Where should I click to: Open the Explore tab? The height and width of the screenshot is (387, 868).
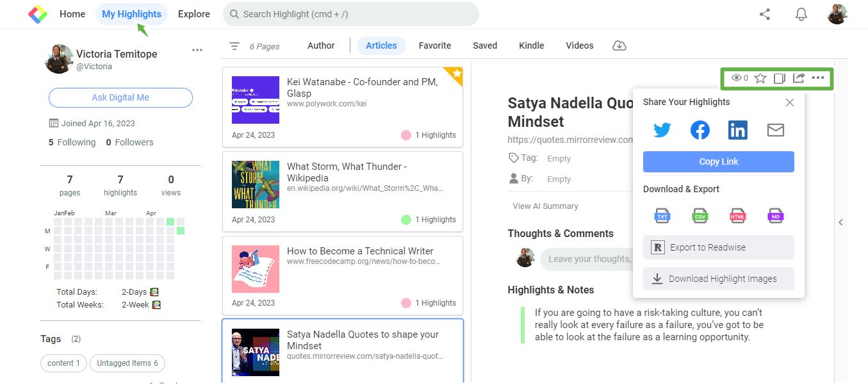pyautogui.click(x=194, y=14)
